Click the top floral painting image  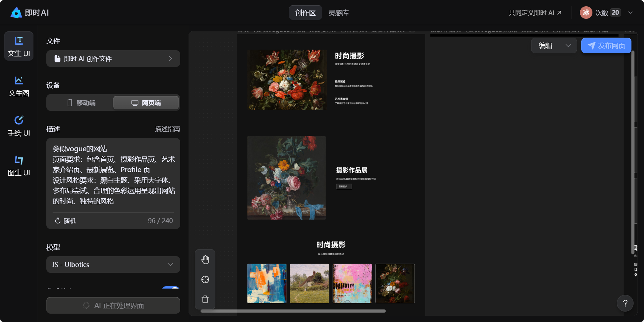(287, 80)
